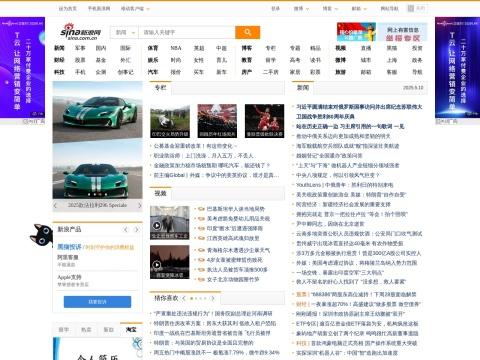
Task: Go to previous item in 新浪产品 panel
Action: [126, 229]
